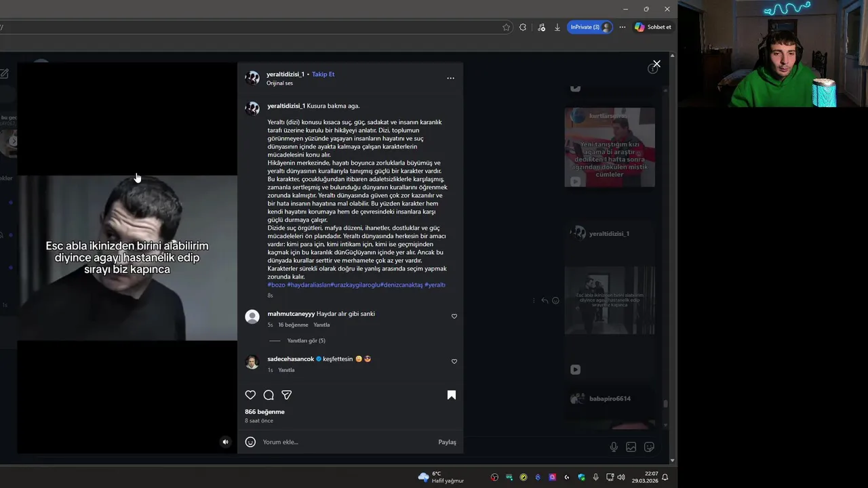Open notifications bell in taskbar
Screen dimensions: 868x488
click(665, 477)
